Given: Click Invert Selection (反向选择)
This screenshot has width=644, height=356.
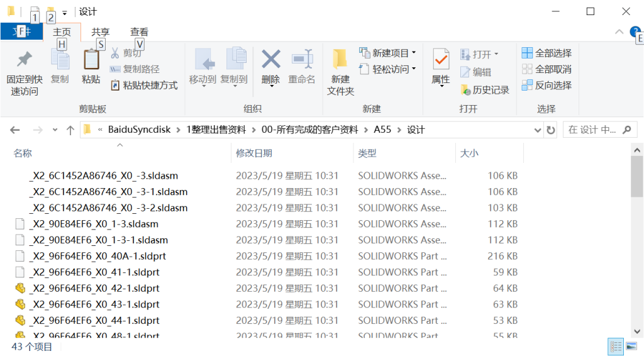Looking at the screenshot, I should 547,85.
